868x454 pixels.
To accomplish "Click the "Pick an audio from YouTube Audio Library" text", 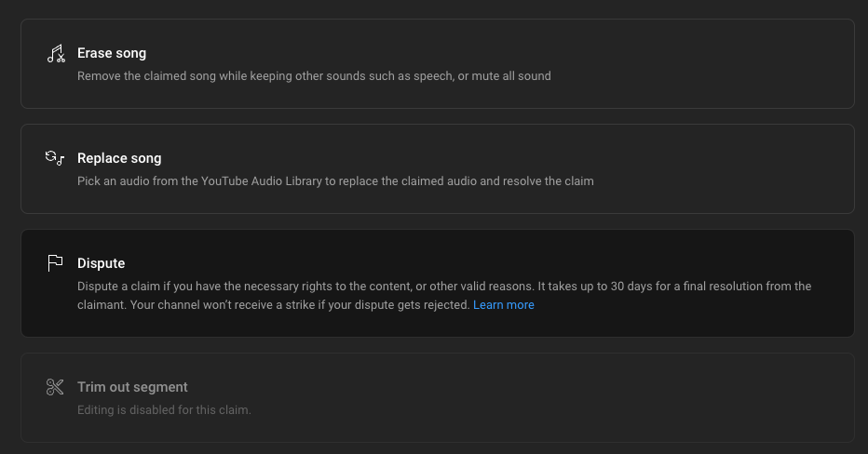I will 279,181.
